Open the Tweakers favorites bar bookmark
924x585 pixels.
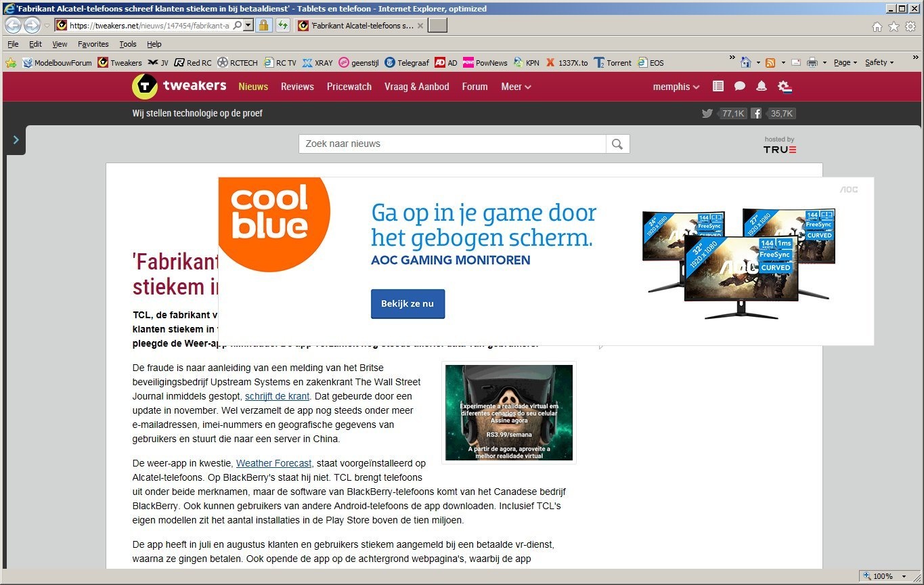coord(120,63)
